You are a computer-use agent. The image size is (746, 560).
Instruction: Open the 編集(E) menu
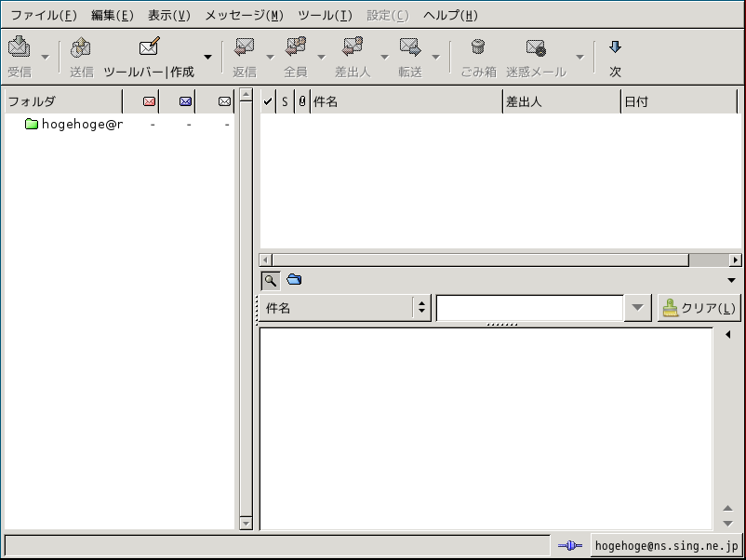(113, 15)
